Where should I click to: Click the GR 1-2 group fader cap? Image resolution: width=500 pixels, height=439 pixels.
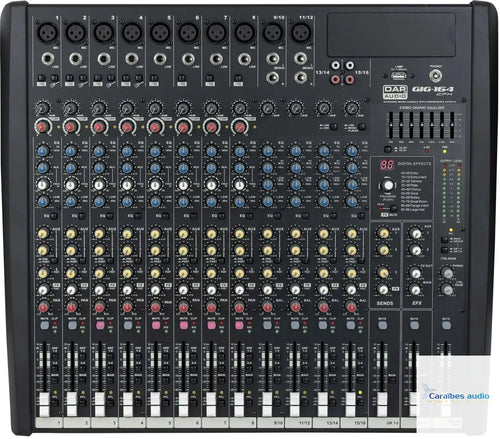click(382, 404)
